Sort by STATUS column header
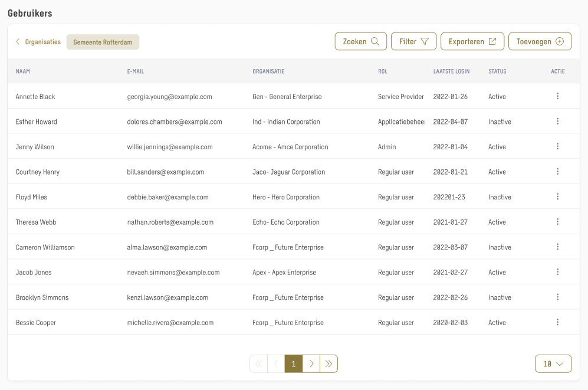The height and width of the screenshot is (390, 588). pyautogui.click(x=497, y=71)
